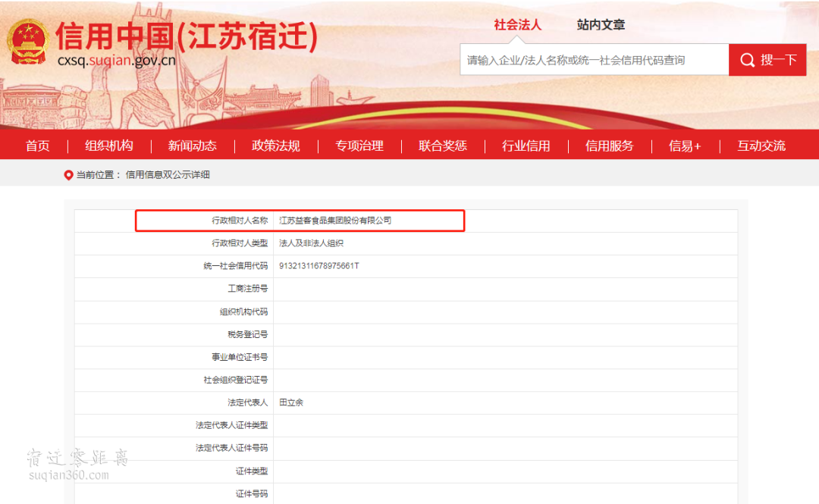The height and width of the screenshot is (504, 819).
Task: Click the credit code 91321311678975661T
Action: click(319, 266)
